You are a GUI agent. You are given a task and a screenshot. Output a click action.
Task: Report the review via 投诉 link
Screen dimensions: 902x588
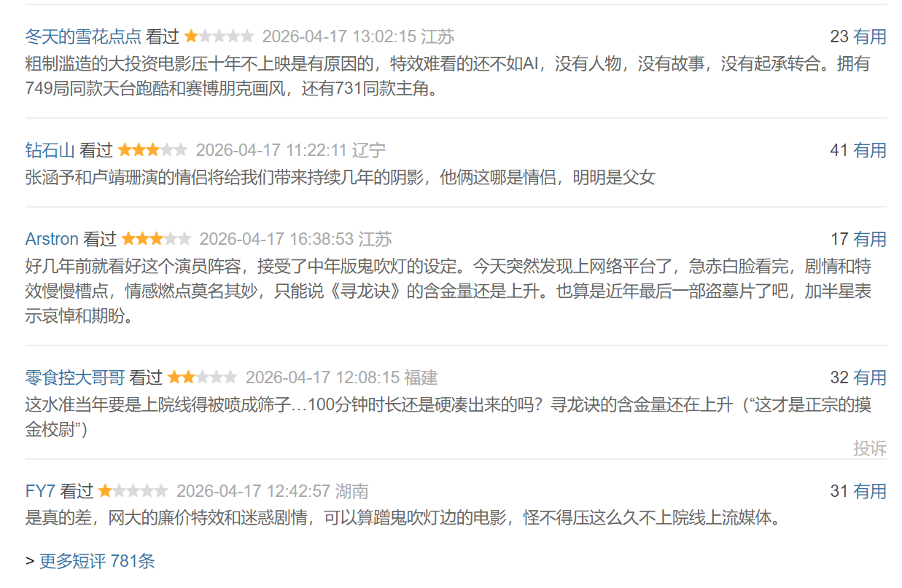(x=870, y=448)
